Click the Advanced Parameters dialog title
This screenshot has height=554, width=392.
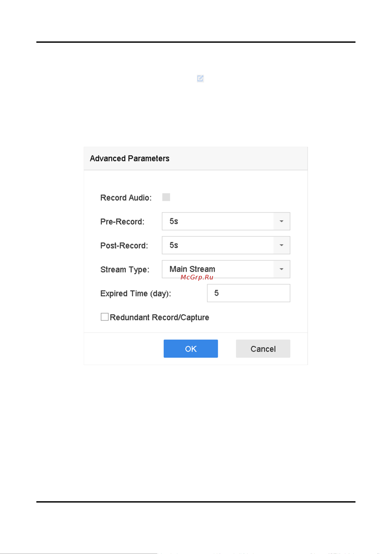[x=130, y=158]
